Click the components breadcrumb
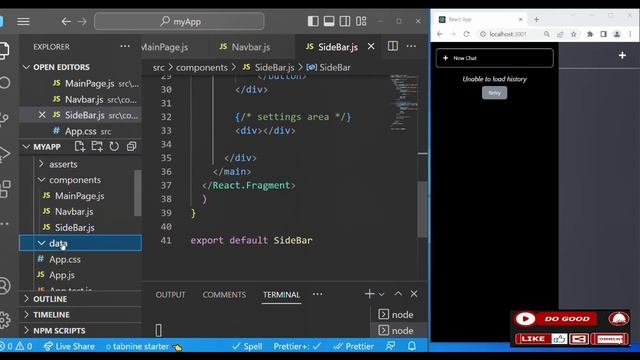Screen dimensions: 640x360 pyautogui.click(x=202, y=67)
